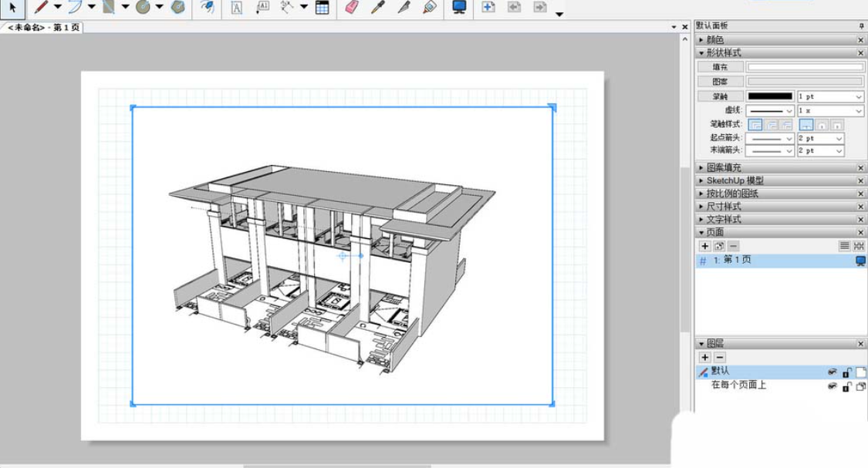Open the 虚线 dash style dropdown
Image resolution: width=868 pixels, height=468 pixels.
pos(770,110)
